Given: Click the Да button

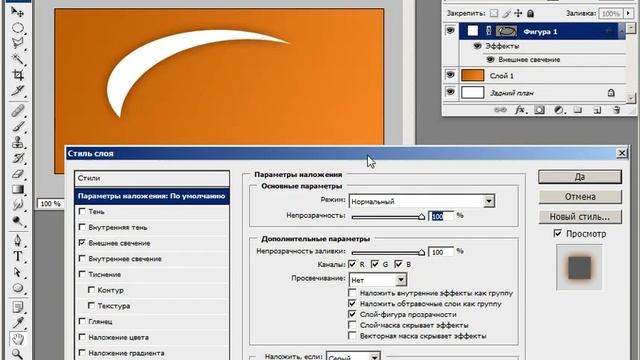Looking at the screenshot, I should (580, 177).
